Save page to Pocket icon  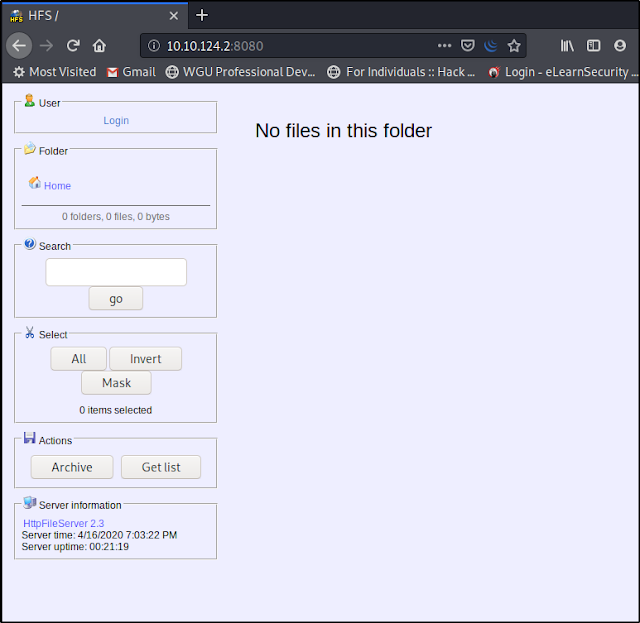point(467,46)
